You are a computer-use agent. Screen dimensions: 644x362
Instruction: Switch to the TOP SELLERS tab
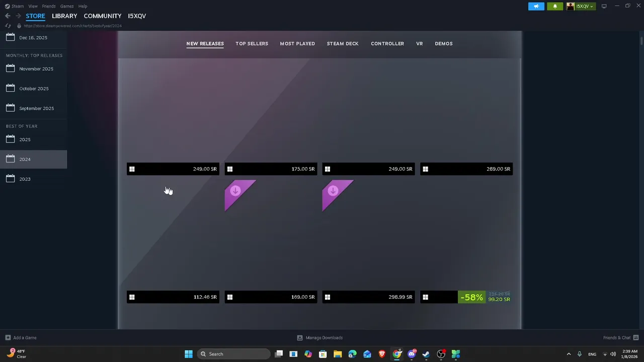(252, 44)
